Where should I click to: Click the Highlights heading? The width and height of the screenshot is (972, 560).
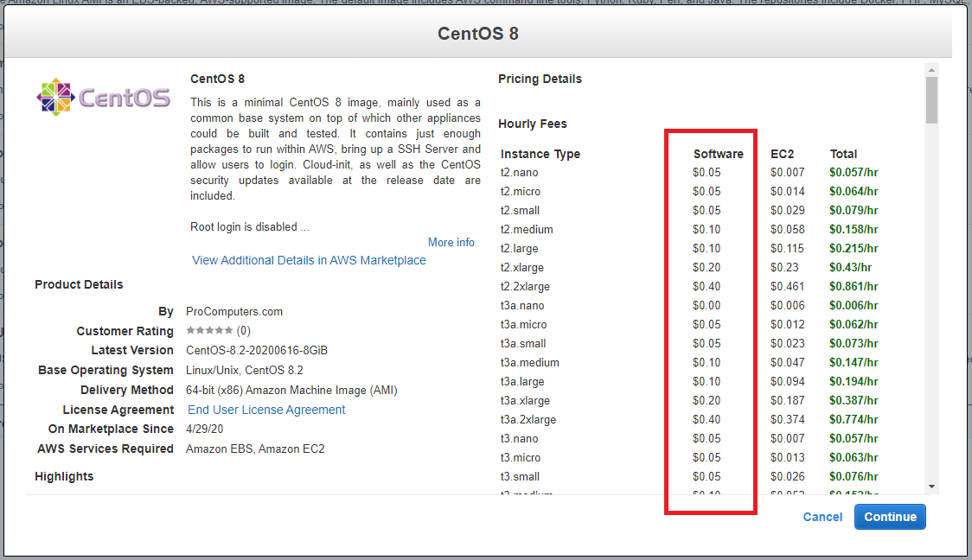(64, 476)
